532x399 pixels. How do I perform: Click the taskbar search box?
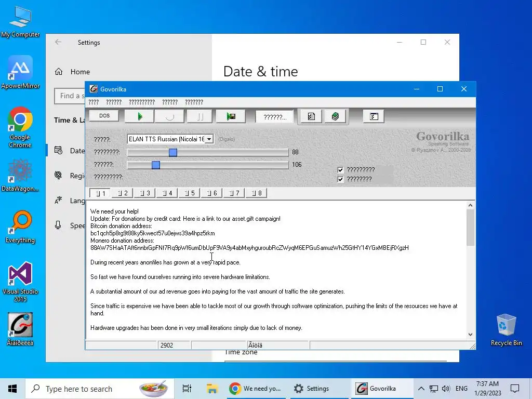click(100, 389)
